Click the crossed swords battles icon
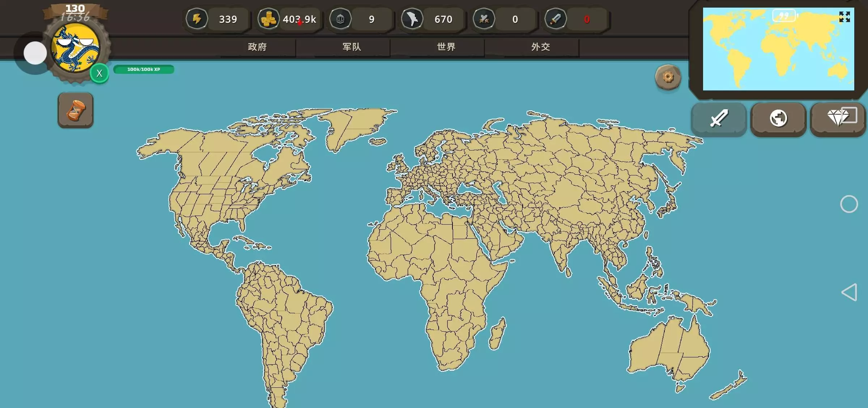The image size is (868, 408). 484,19
